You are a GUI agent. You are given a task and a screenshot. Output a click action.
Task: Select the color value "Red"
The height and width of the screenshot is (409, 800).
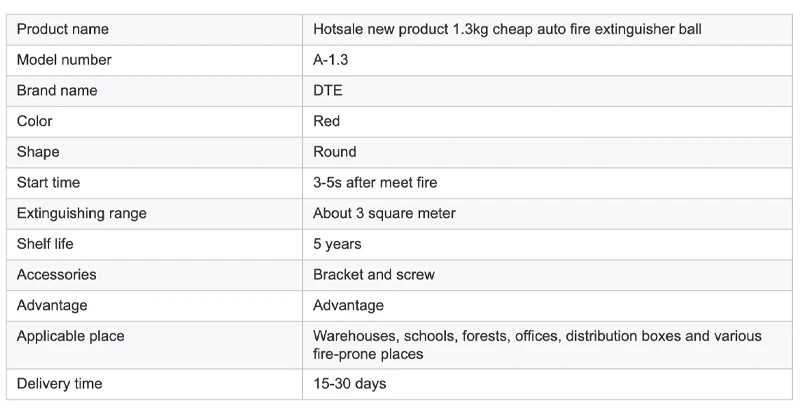(x=327, y=121)
